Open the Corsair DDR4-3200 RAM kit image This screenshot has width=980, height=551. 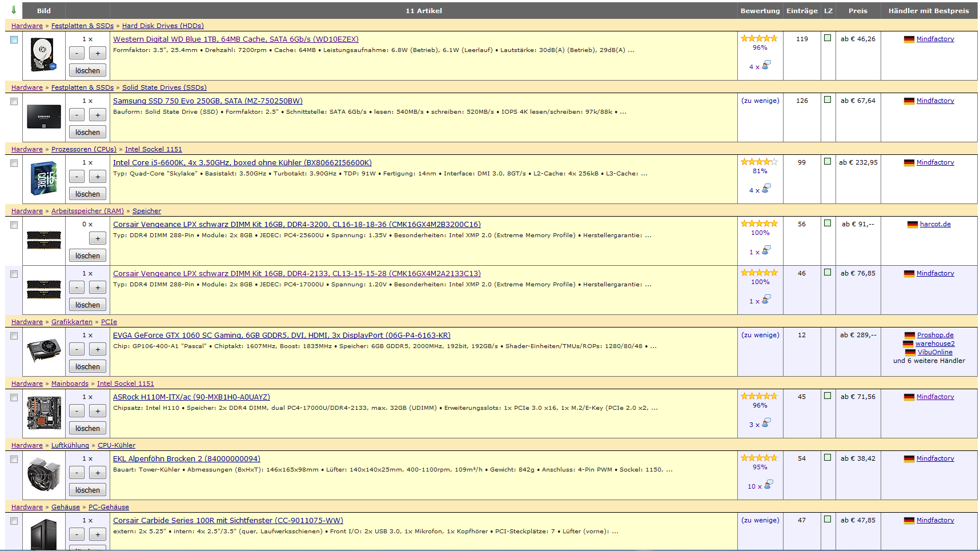[44, 240]
